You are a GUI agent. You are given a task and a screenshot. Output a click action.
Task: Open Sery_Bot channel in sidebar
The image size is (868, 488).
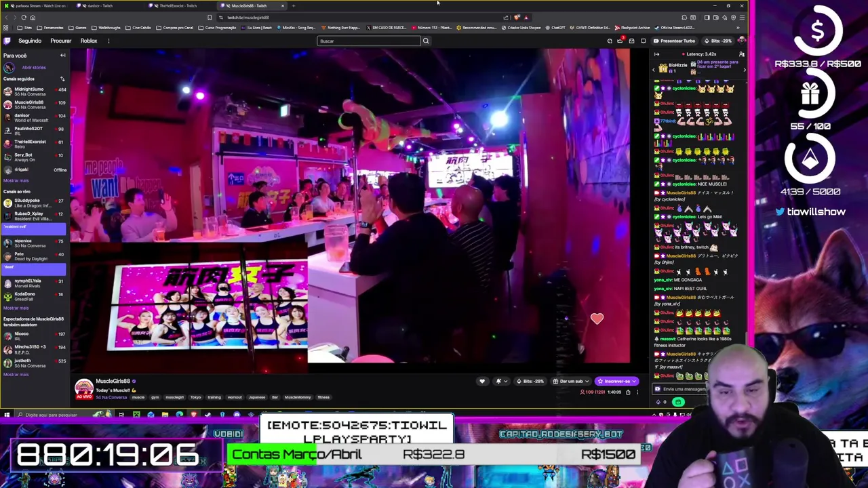point(34,157)
